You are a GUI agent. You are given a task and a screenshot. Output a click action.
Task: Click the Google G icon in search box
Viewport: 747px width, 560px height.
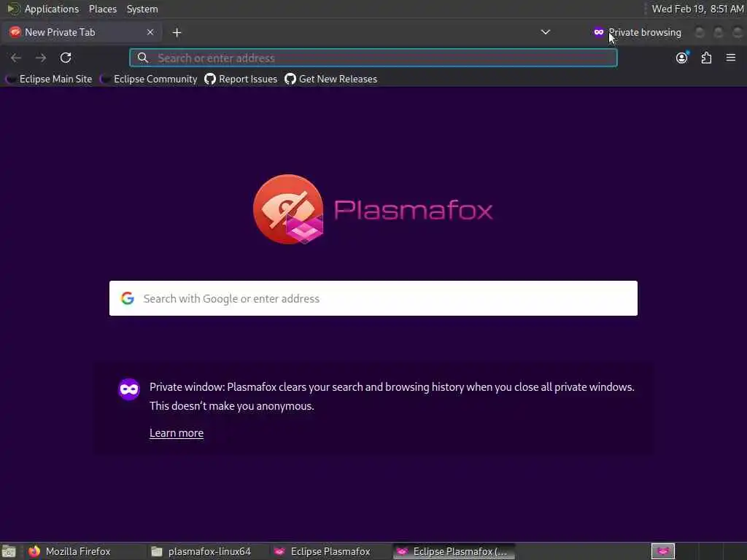[127, 298]
